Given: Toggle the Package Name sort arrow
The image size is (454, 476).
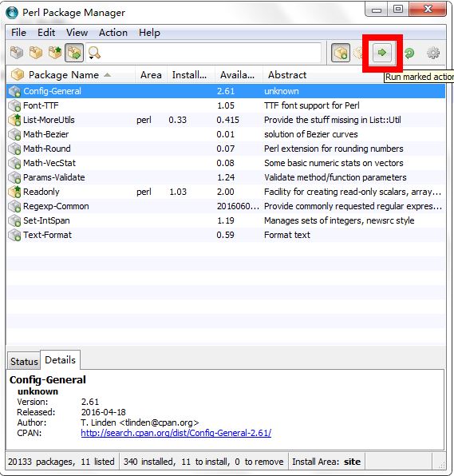Looking at the screenshot, I should 108,75.
